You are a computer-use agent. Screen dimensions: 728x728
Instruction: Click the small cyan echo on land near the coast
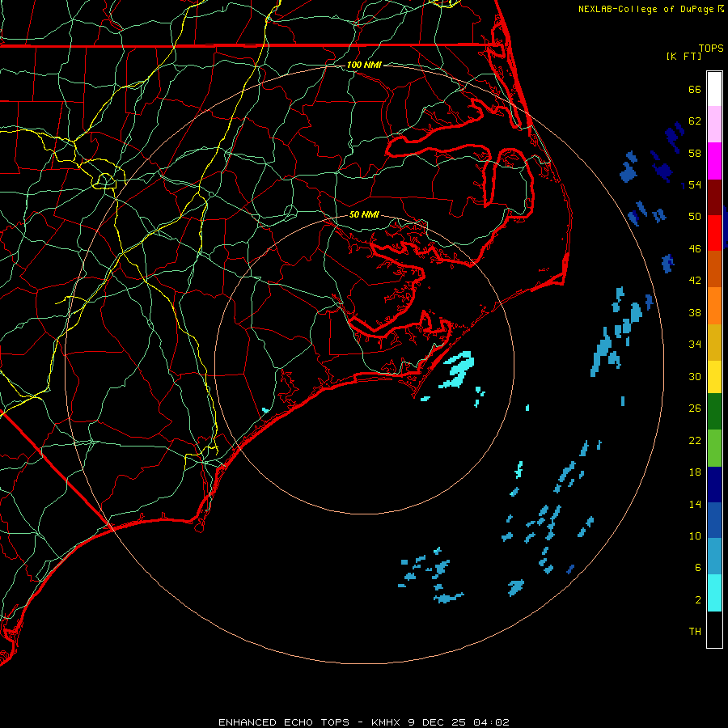(265, 410)
